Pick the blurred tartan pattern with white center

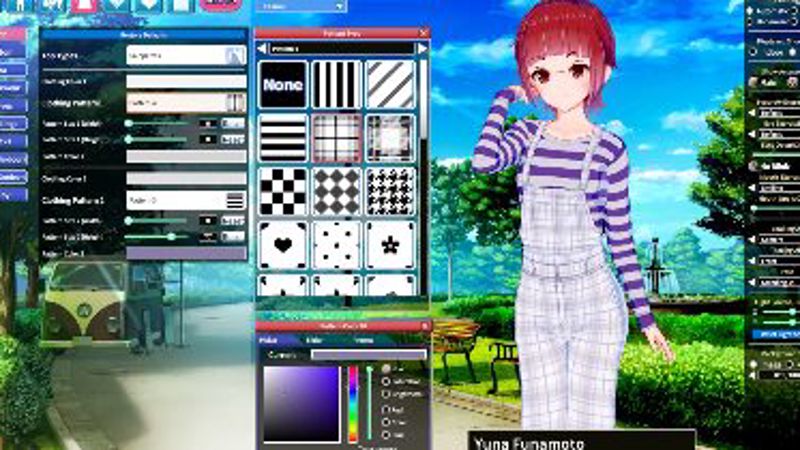(390, 138)
